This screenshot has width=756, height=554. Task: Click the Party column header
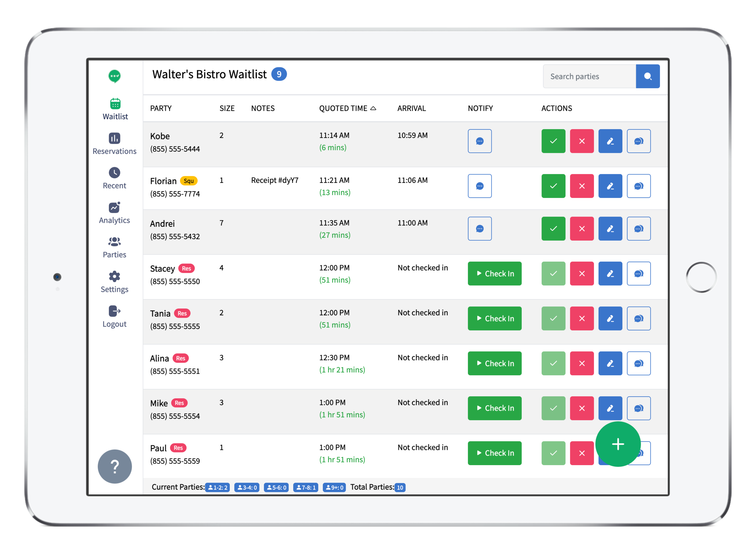coord(161,108)
